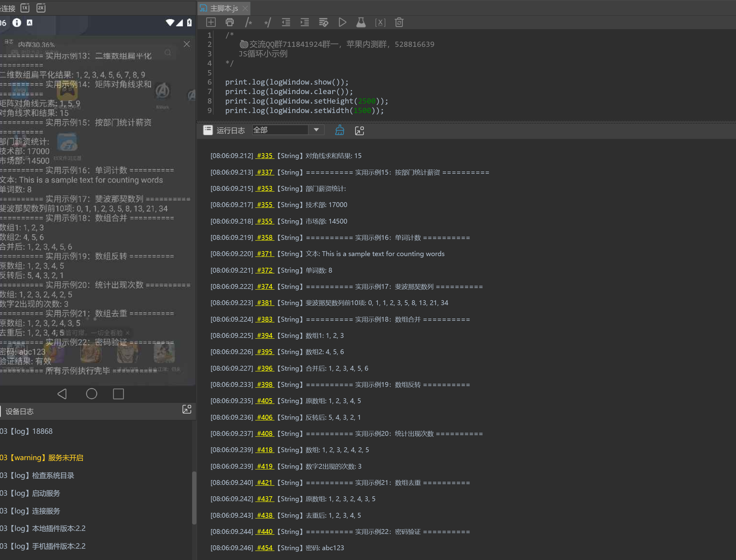Open the #335 line link
The height and width of the screenshot is (560, 736).
tap(265, 156)
